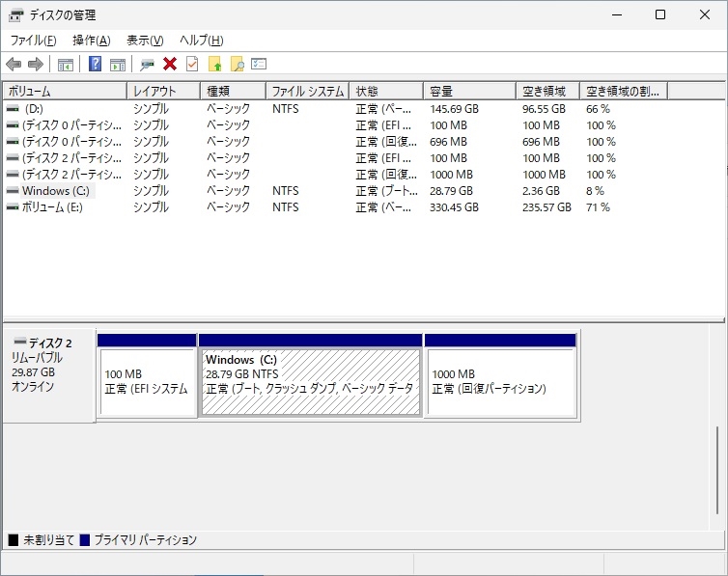Click the Forward arrow toolbar icon
The width and height of the screenshot is (728, 576).
coord(36,64)
